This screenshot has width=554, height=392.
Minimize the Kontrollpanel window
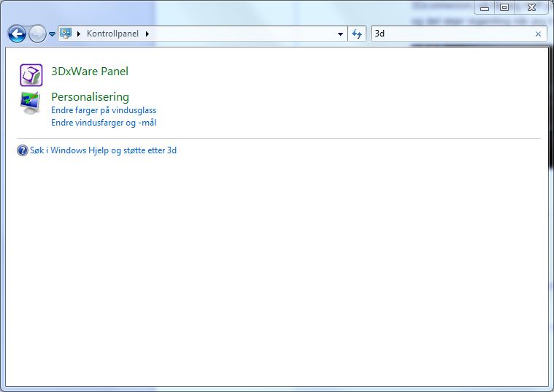(x=485, y=7)
